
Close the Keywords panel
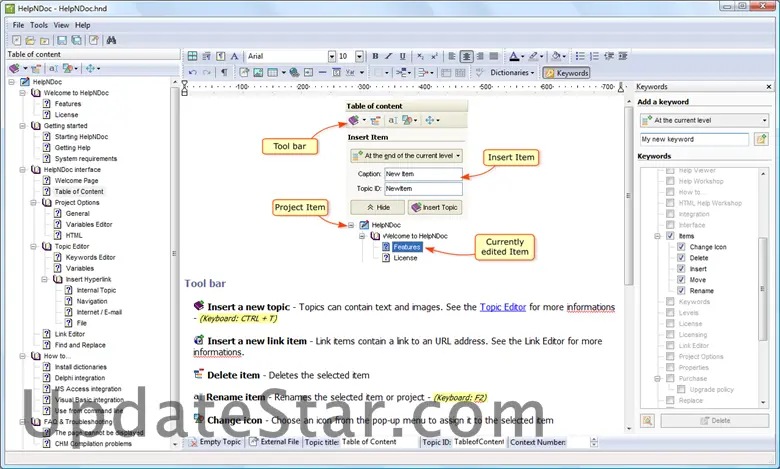coord(769,87)
